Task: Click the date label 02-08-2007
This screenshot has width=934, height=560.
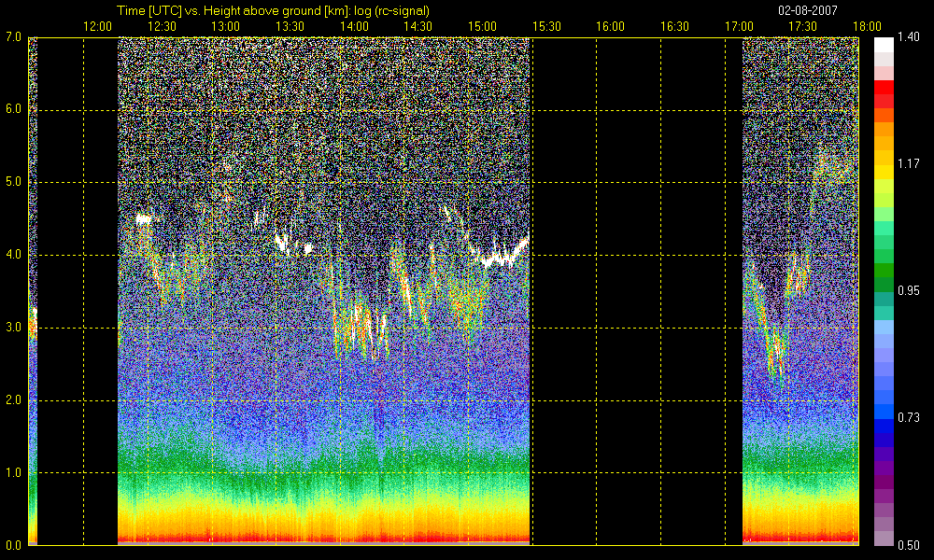Action: coord(807,10)
